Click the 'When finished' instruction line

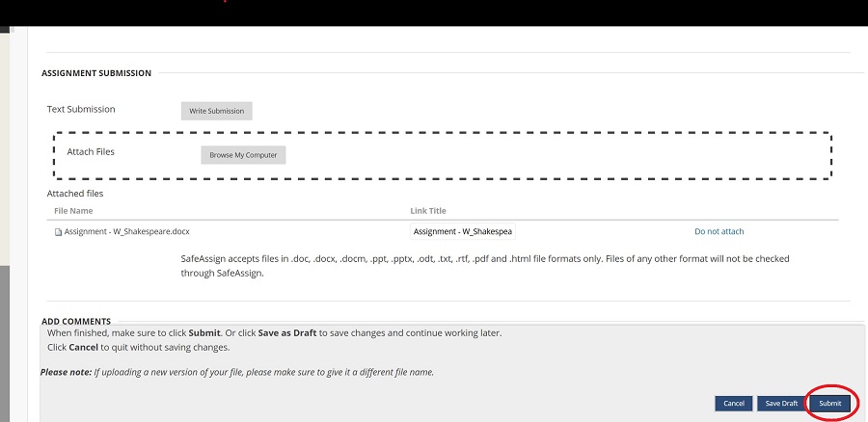tap(274, 332)
